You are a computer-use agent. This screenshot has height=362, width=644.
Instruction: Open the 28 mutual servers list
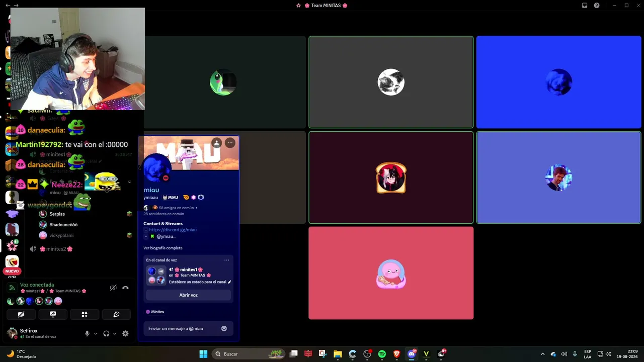pyautogui.click(x=164, y=214)
